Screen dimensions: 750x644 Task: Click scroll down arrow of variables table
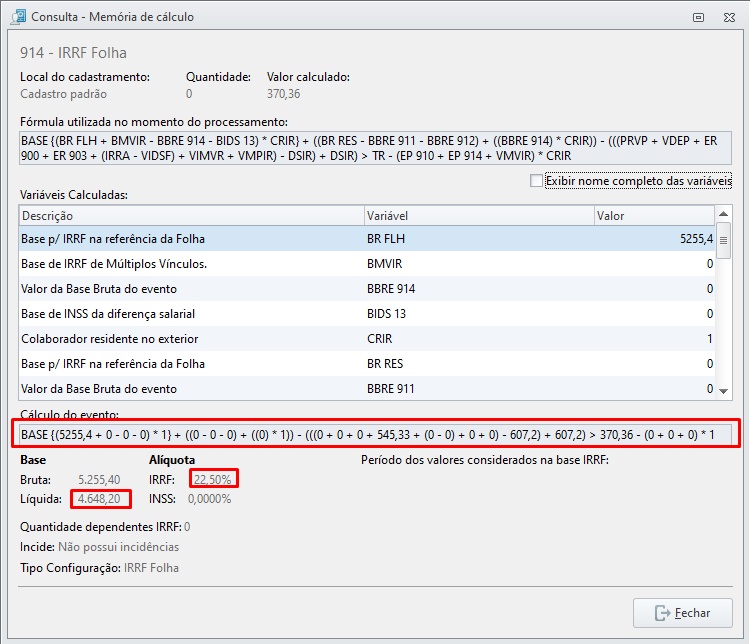[724, 391]
